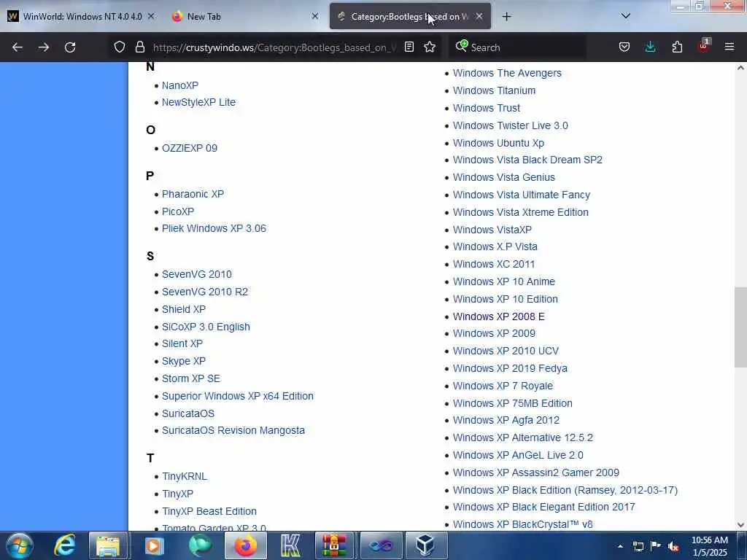
Task: Open the Superior Windows XP x64 Edition link
Action: click(238, 396)
